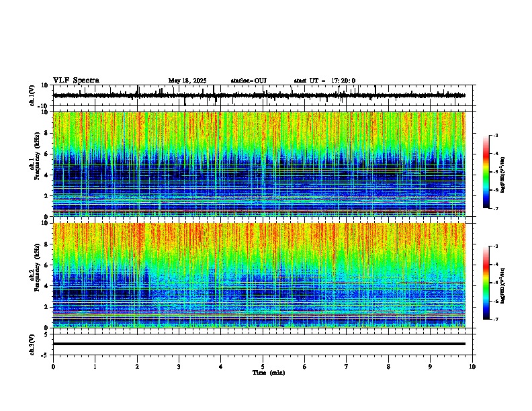
Task: Click the time axis tick label "2"
Action: tap(137, 367)
